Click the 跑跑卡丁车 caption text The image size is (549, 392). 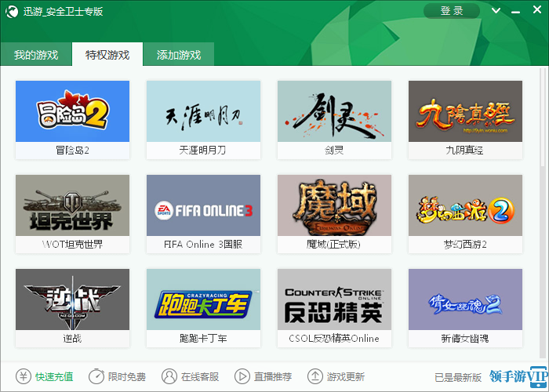(x=203, y=339)
